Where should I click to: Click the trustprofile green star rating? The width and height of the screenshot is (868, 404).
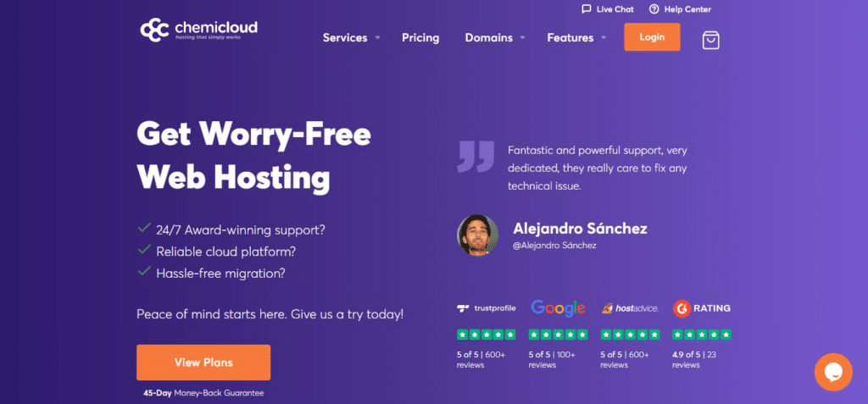pyautogui.click(x=486, y=335)
